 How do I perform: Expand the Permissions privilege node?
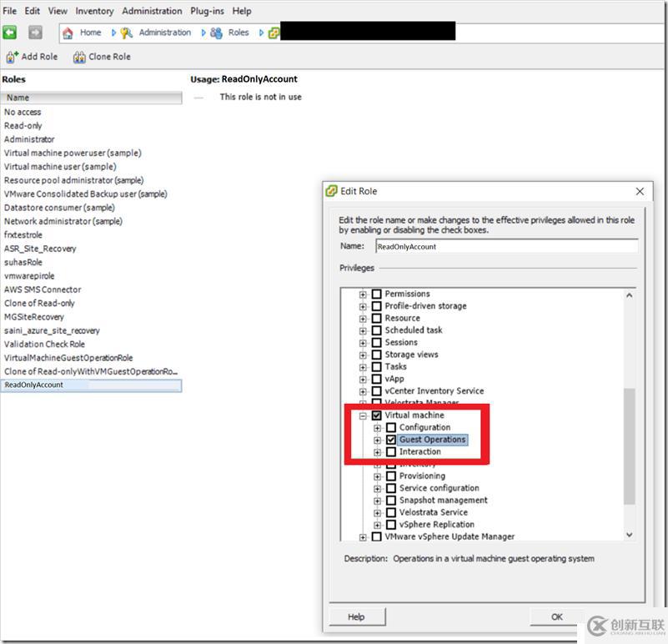363,294
